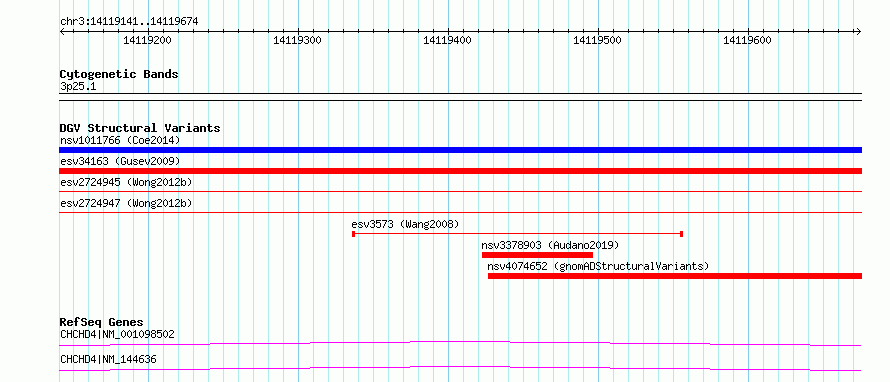Screen dimensions: 890x382
Task: Click the thick red esv34163 bar
Action: (x=460, y=171)
